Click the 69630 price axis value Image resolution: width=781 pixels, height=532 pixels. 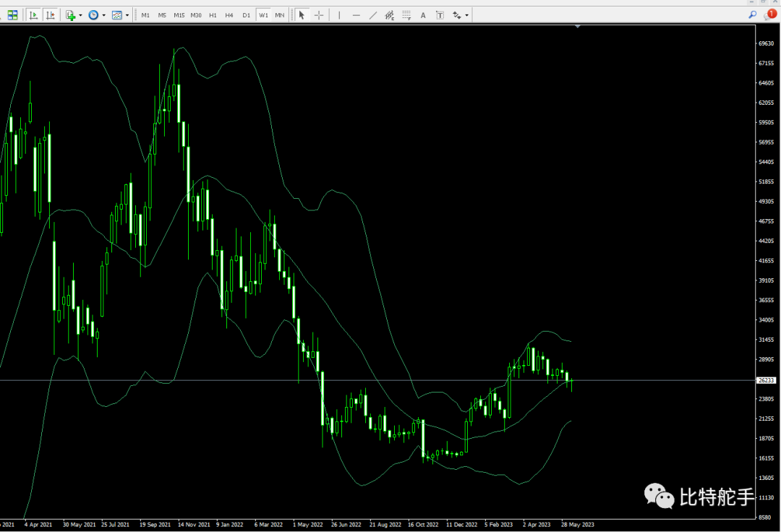[x=766, y=43]
